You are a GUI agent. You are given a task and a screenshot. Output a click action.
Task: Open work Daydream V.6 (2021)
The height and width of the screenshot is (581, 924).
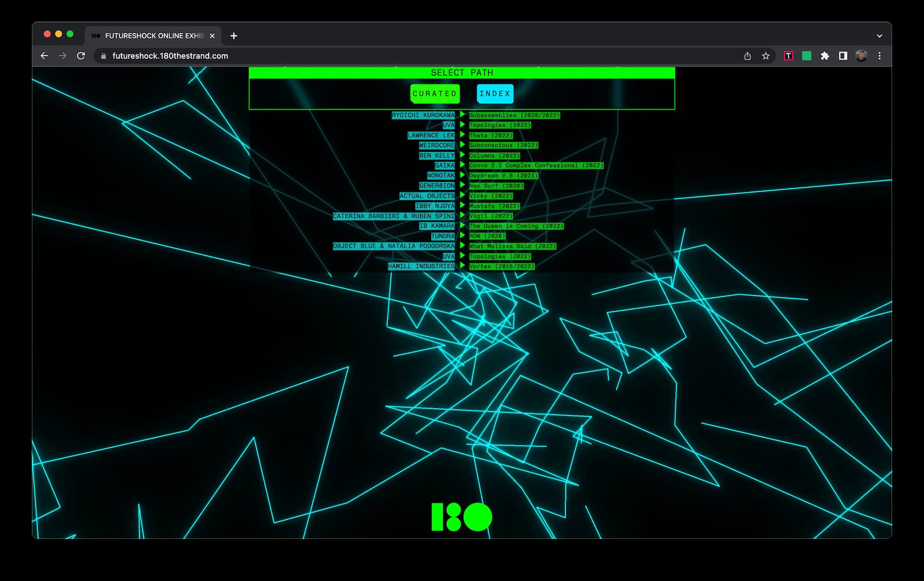click(x=504, y=176)
